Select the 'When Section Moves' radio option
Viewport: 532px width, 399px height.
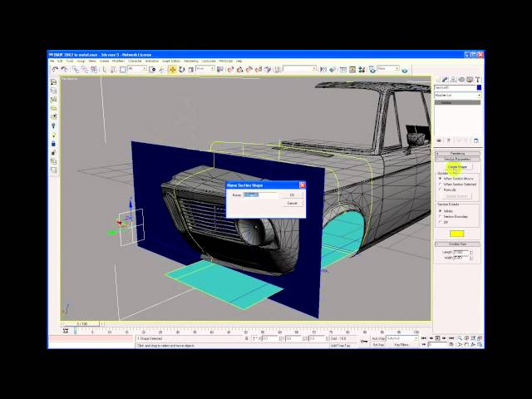441,179
